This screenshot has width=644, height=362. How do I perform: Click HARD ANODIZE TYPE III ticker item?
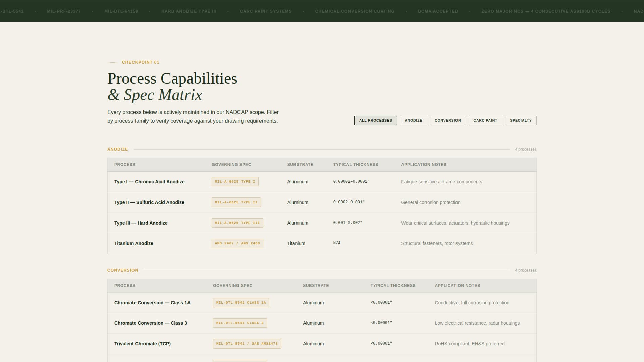(189, 11)
